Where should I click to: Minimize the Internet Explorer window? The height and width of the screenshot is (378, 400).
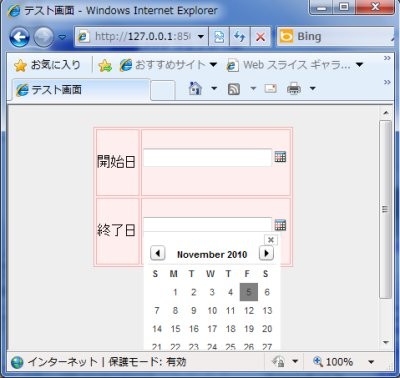[x=321, y=7]
